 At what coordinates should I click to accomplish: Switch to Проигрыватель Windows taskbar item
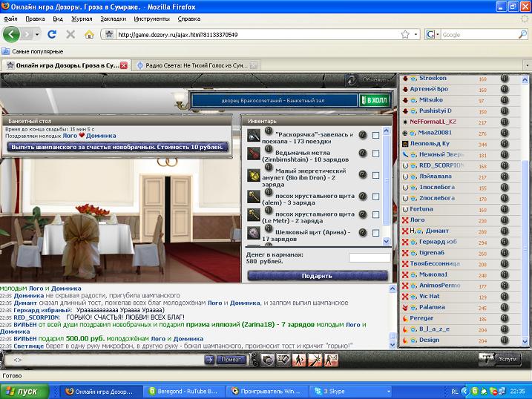(x=268, y=391)
